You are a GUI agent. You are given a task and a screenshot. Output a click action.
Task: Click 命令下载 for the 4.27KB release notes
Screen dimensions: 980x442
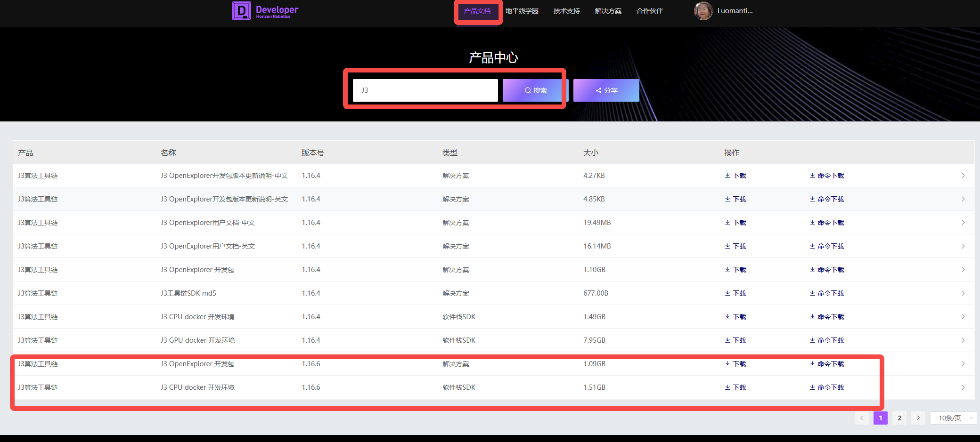click(x=827, y=176)
